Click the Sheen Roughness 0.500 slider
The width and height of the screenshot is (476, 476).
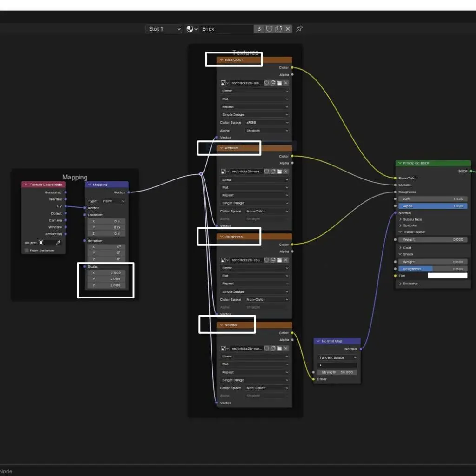[433, 269]
